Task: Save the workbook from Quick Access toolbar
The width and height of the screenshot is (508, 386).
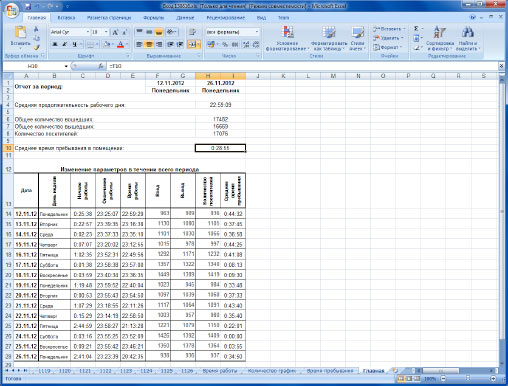Action: click(28, 6)
